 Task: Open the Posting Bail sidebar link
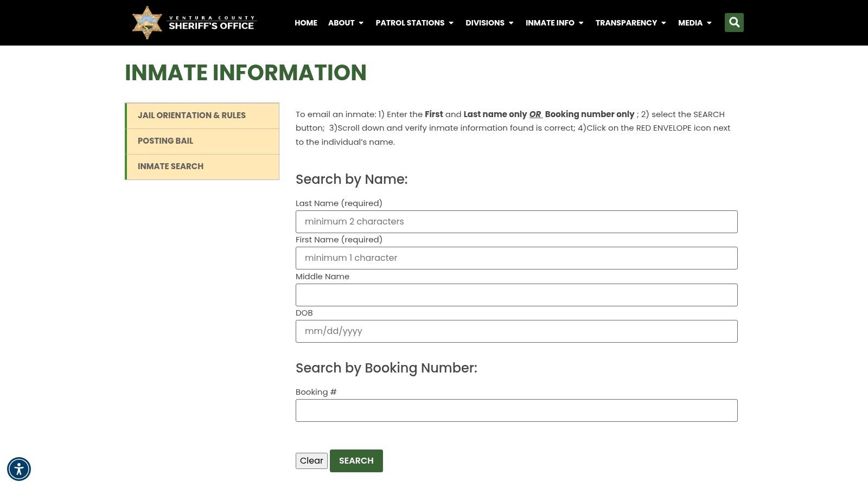click(x=203, y=141)
